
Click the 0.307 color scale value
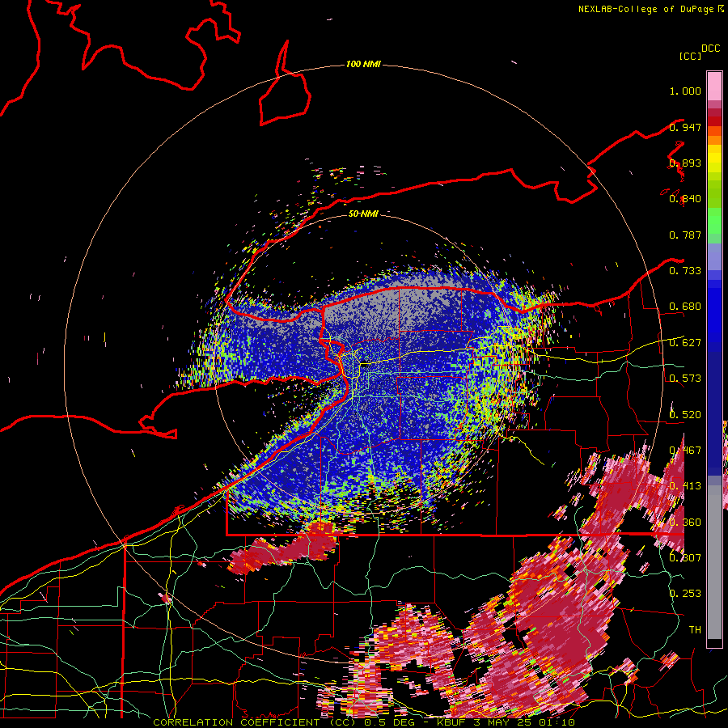[685, 557]
